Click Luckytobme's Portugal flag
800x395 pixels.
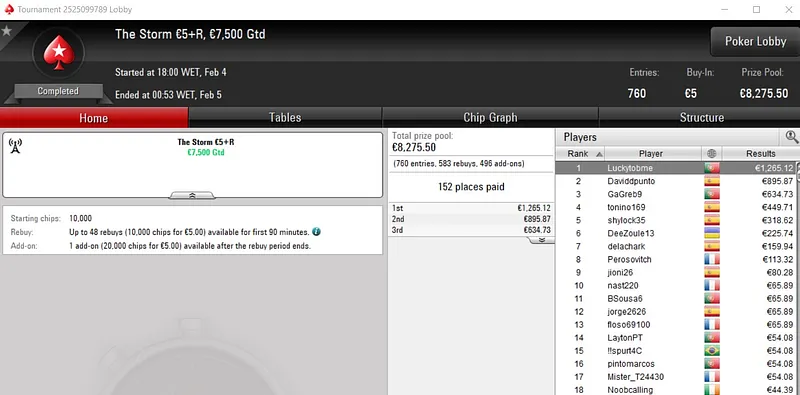tap(711, 168)
